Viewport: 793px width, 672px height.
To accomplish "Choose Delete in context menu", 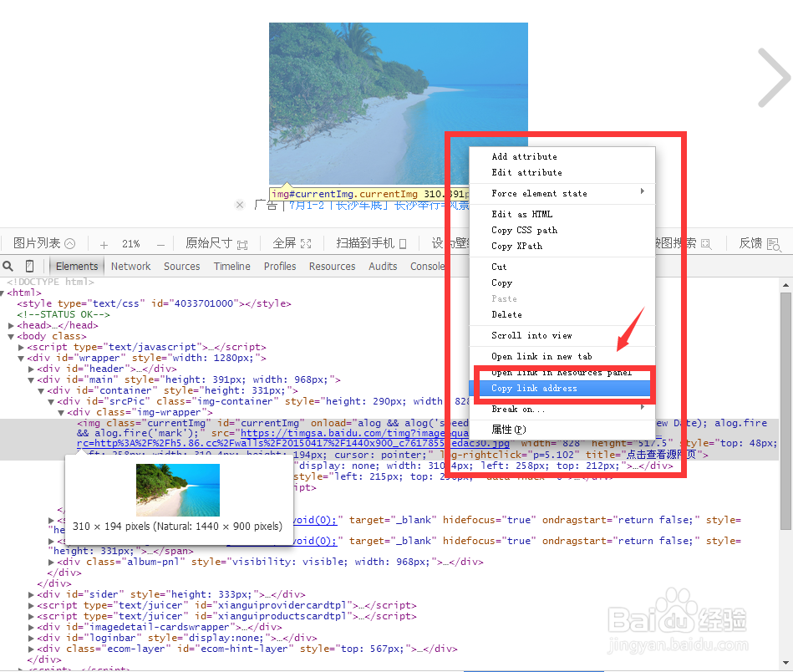I will [x=562, y=315].
